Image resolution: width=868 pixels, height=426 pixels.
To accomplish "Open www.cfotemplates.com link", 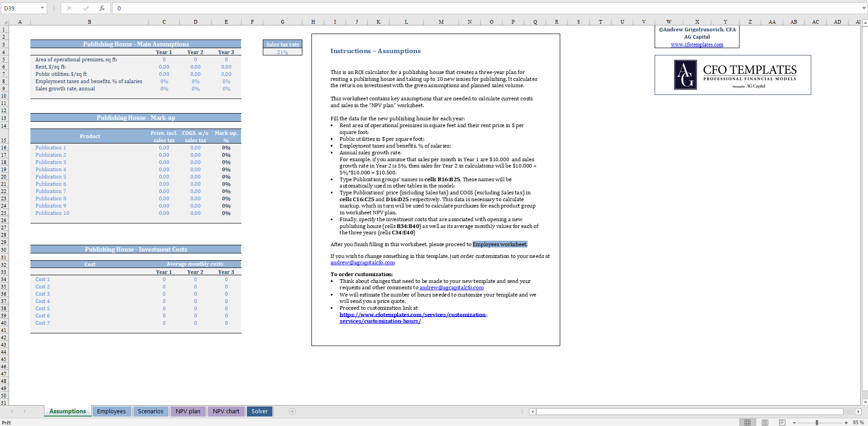I will pos(697,45).
